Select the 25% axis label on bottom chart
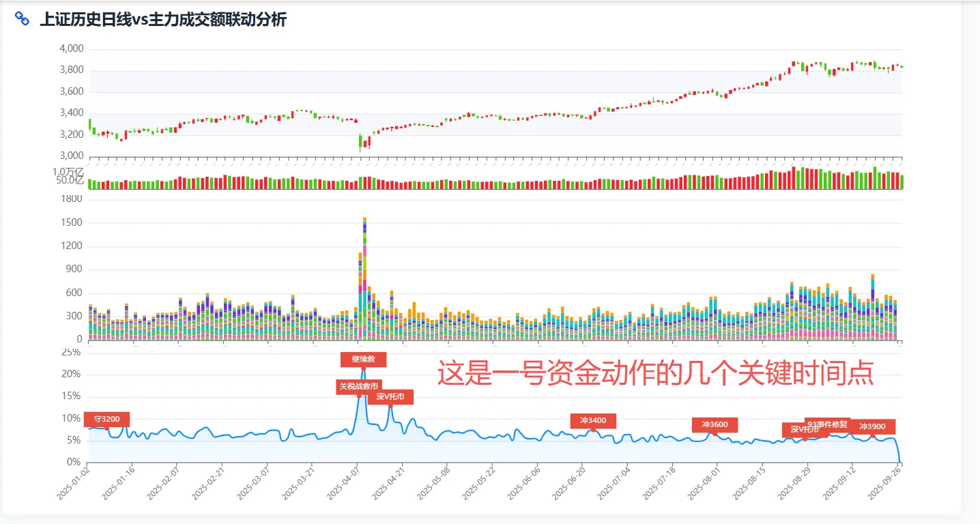 click(x=72, y=351)
